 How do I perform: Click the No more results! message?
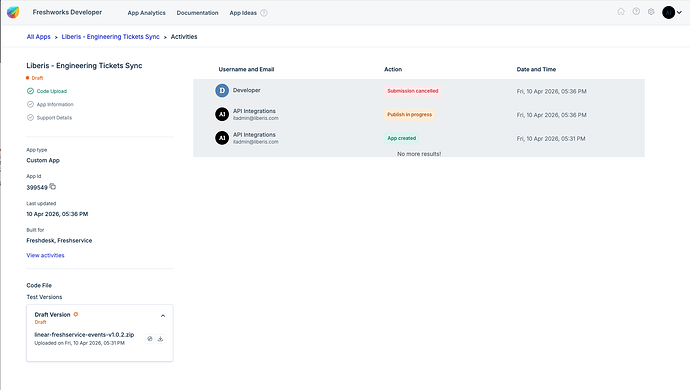click(x=419, y=154)
